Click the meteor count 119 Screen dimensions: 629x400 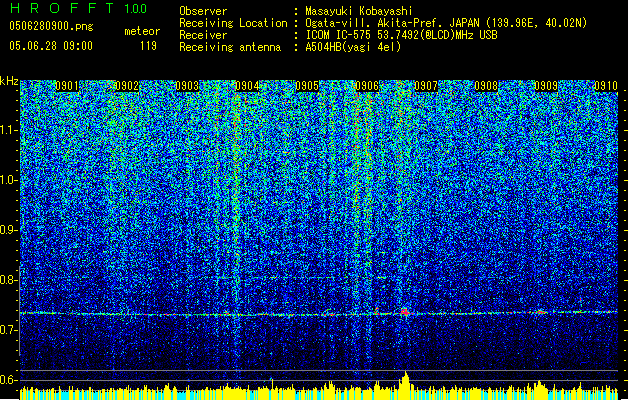[x=148, y=46]
